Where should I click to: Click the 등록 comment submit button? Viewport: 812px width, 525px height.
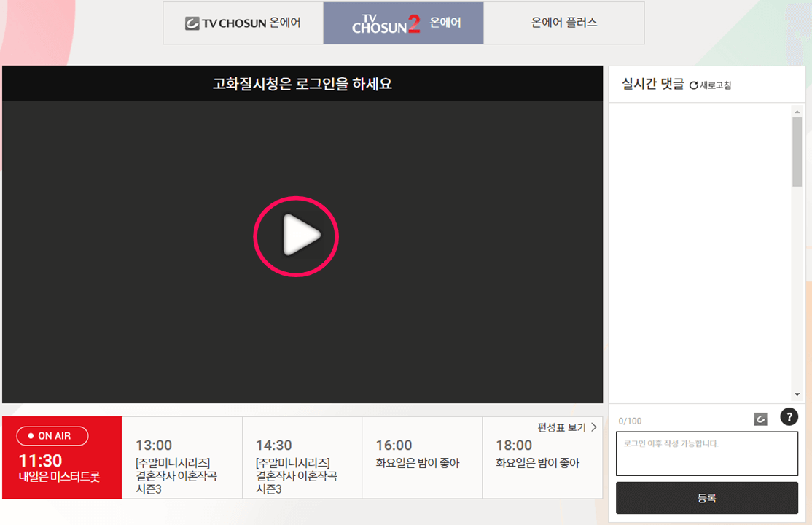(707, 497)
